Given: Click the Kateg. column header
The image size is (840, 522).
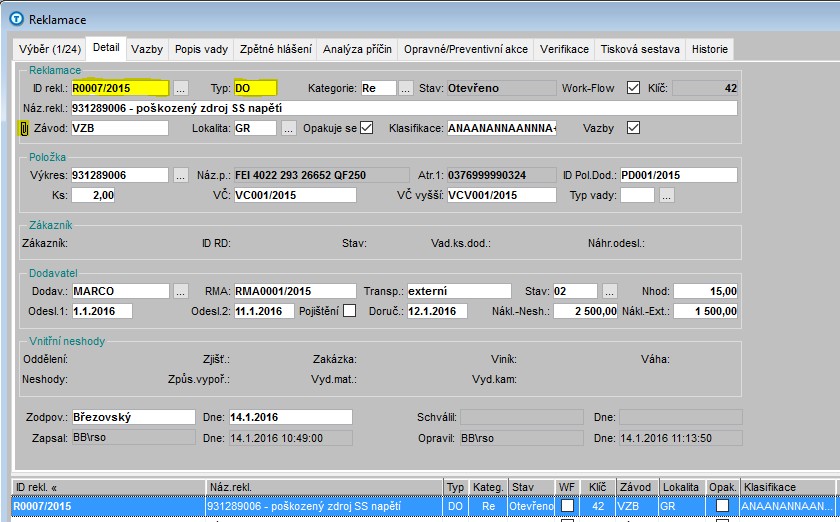Looking at the screenshot, I should point(488,487).
